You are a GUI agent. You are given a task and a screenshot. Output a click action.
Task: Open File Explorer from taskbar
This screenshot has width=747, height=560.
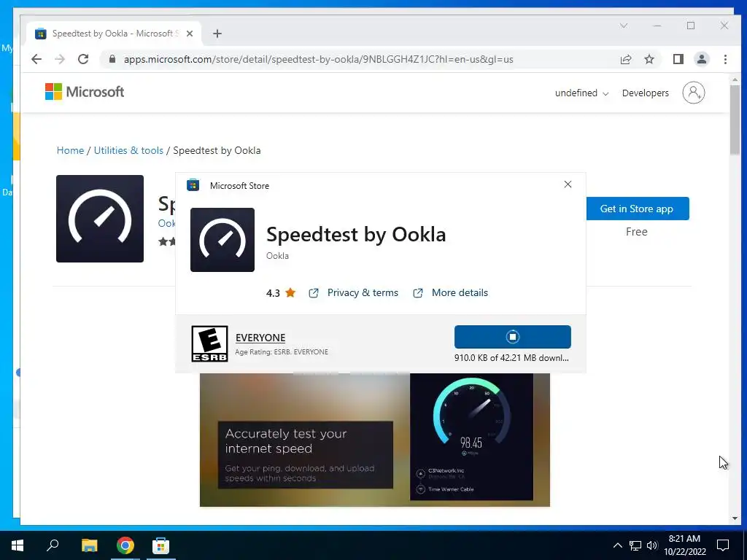coord(89,545)
